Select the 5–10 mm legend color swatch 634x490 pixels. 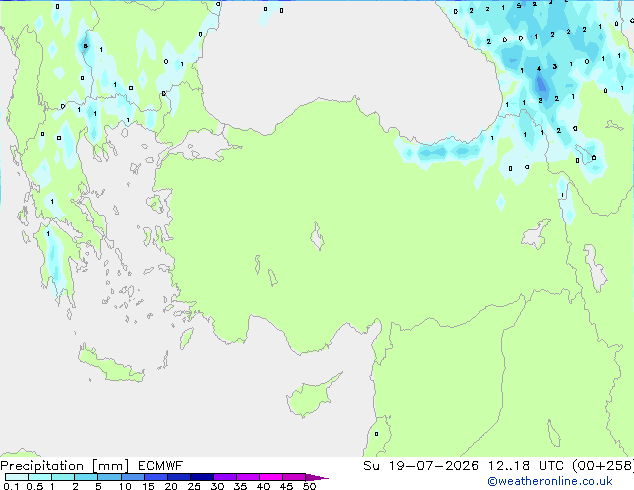pos(109,477)
